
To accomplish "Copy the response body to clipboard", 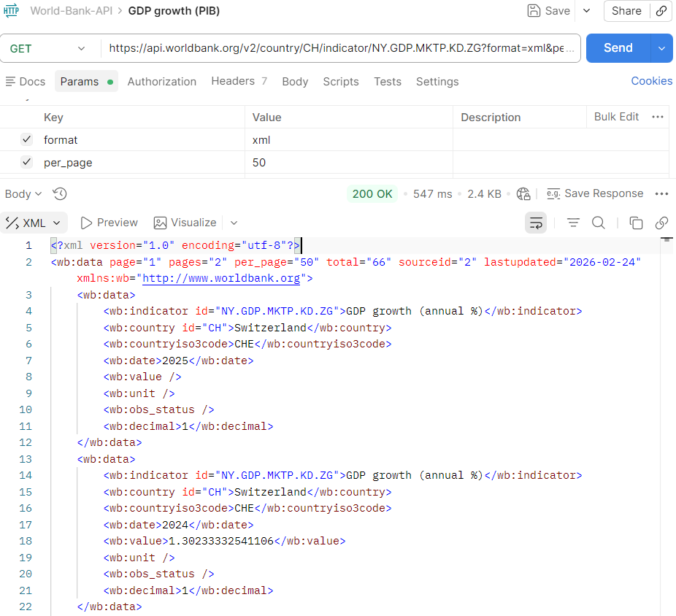I will (636, 223).
